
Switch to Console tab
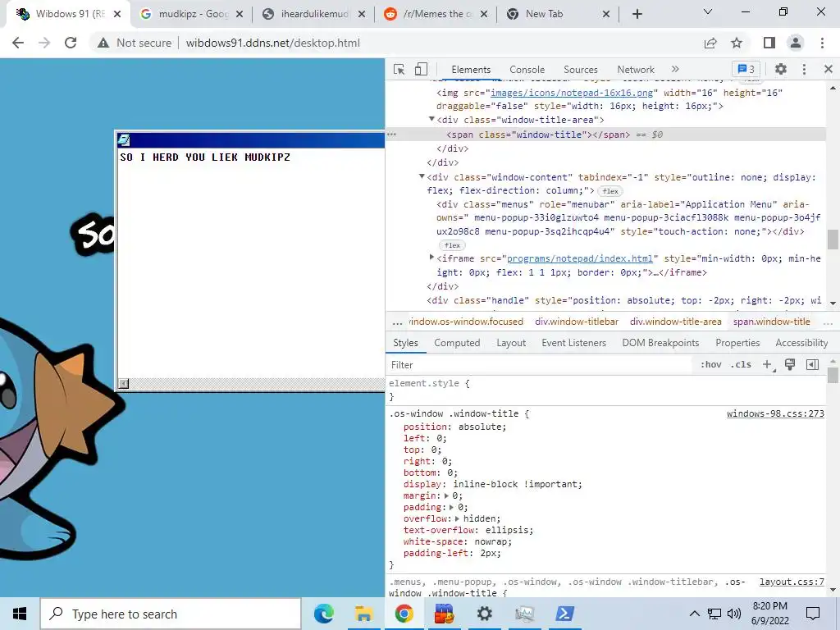[x=527, y=70]
